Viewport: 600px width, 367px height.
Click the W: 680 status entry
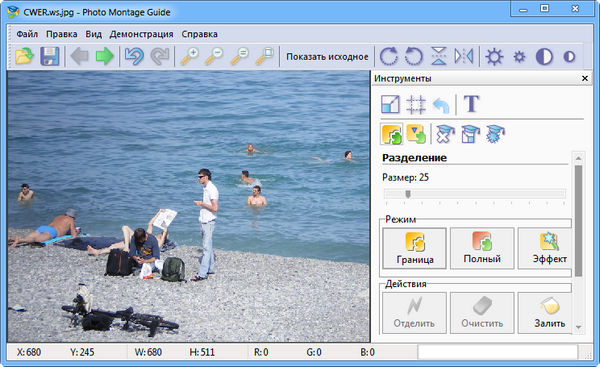point(148,352)
